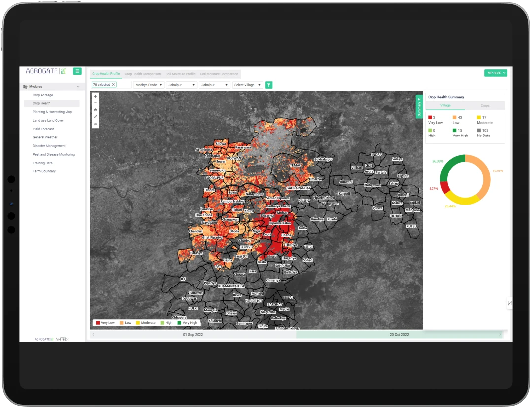Switch to Soil Moisture Comparison tab
Screen dimensions: 532x409
click(x=219, y=74)
